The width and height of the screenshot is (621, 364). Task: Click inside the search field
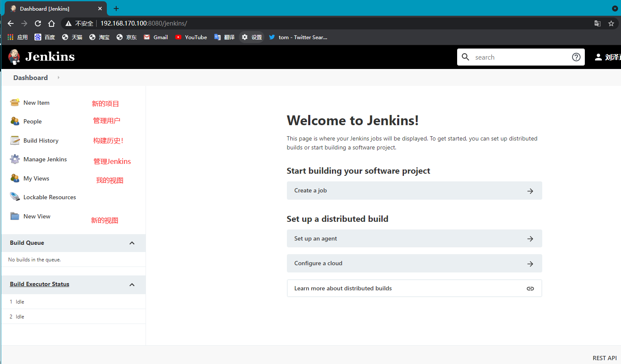(x=511, y=57)
